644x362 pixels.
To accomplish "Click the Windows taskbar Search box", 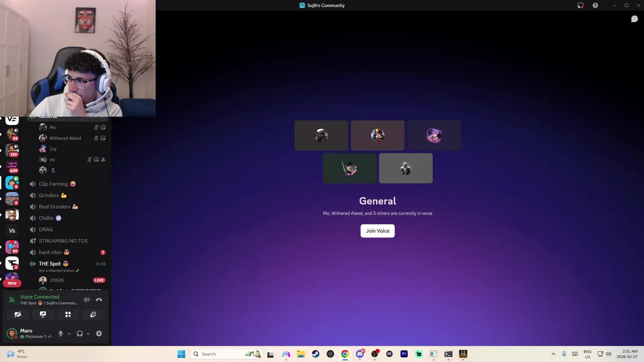I will coord(227,354).
